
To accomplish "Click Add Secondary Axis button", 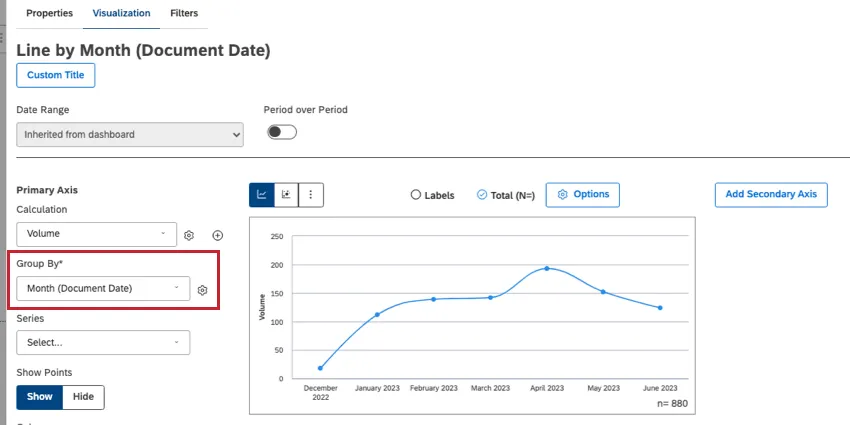I will click(x=771, y=194).
